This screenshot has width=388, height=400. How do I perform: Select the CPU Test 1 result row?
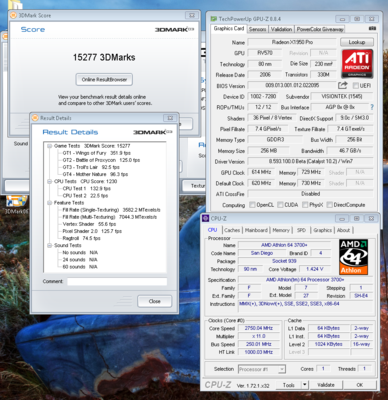(x=86, y=188)
